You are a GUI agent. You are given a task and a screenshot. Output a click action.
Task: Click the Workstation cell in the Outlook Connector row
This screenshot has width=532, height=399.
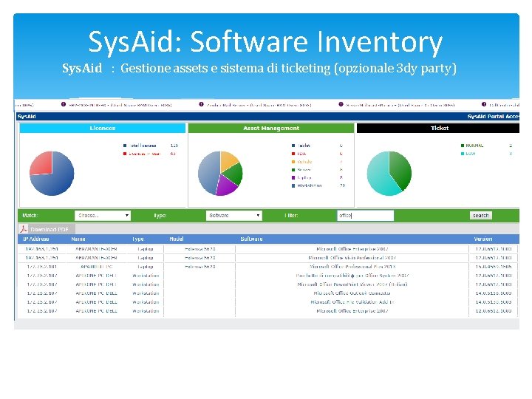146,293
